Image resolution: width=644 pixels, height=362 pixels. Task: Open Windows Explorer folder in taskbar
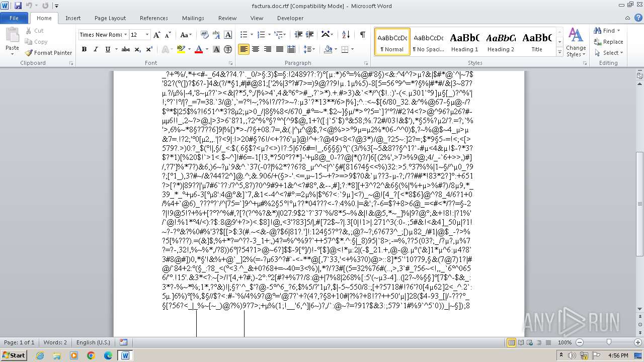(57, 355)
